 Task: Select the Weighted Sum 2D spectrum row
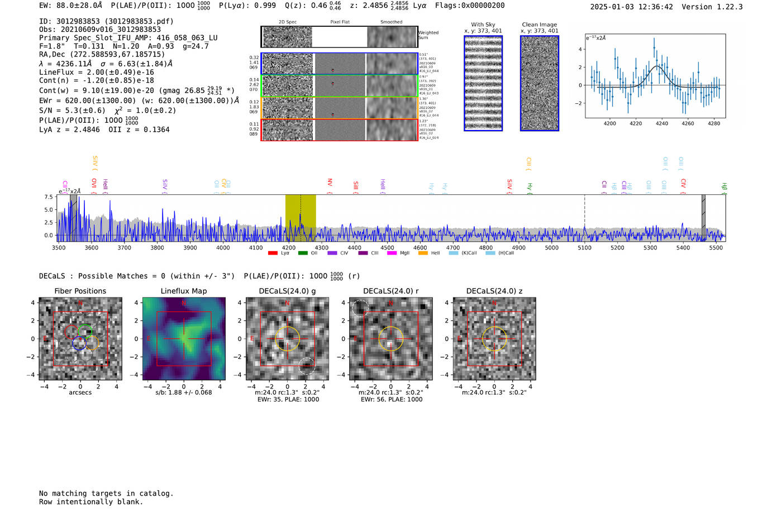pyautogui.click(x=339, y=37)
